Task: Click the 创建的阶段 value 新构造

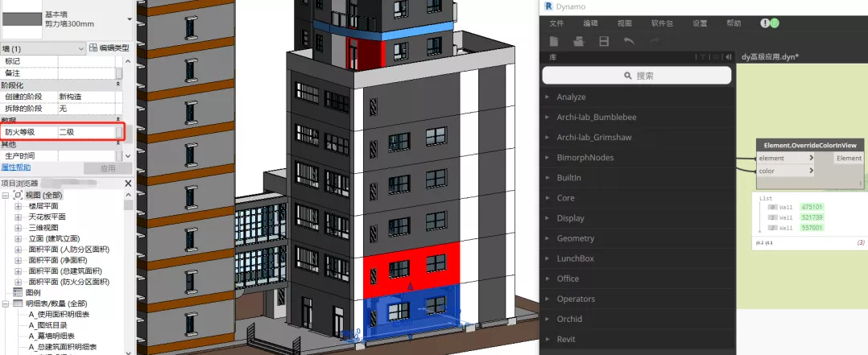Action: [x=86, y=97]
